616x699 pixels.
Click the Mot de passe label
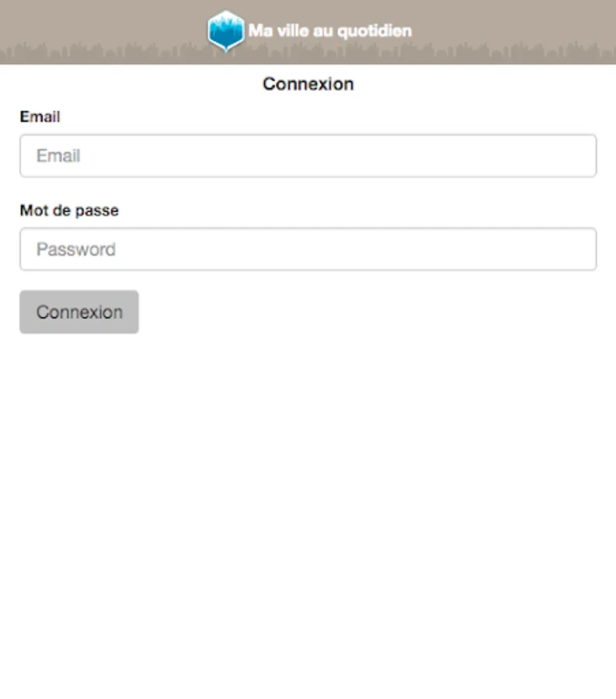69,210
